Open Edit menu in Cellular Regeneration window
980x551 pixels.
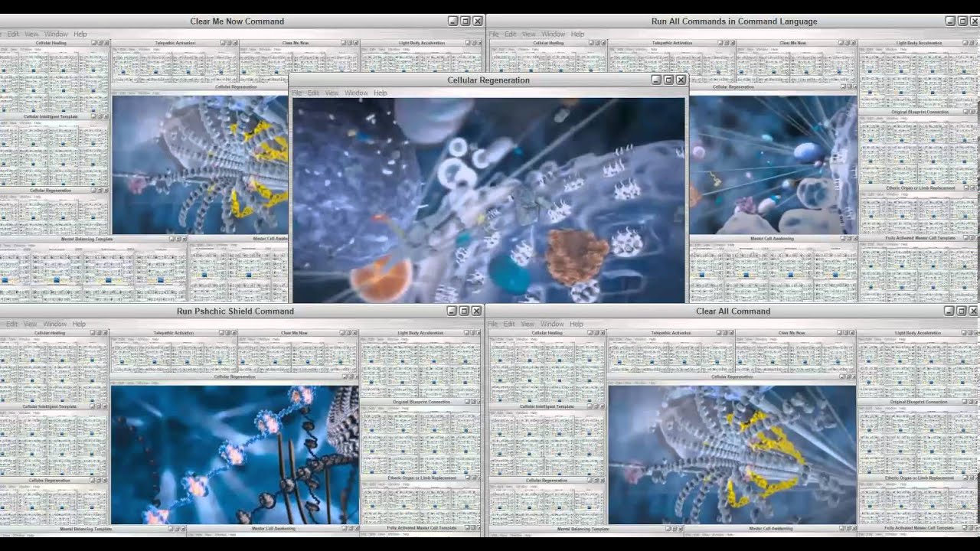pos(313,93)
